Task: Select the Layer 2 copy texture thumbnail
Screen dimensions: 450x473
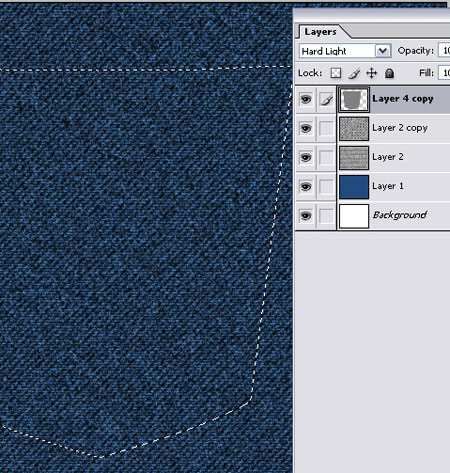Action: tap(354, 129)
